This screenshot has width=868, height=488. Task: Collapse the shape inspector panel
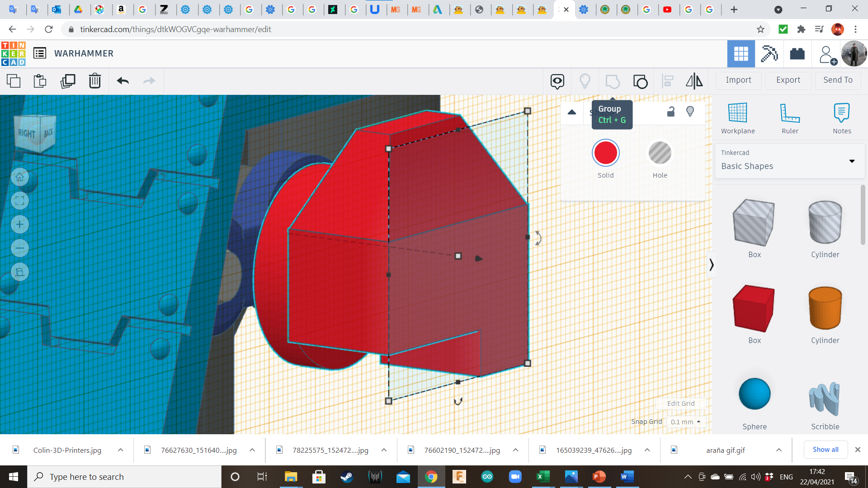[x=572, y=112]
